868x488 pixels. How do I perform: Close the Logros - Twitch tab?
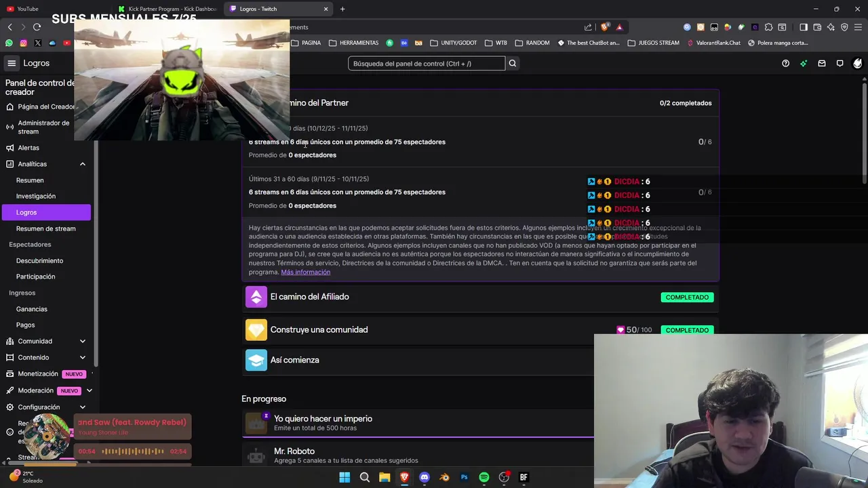[x=326, y=9]
